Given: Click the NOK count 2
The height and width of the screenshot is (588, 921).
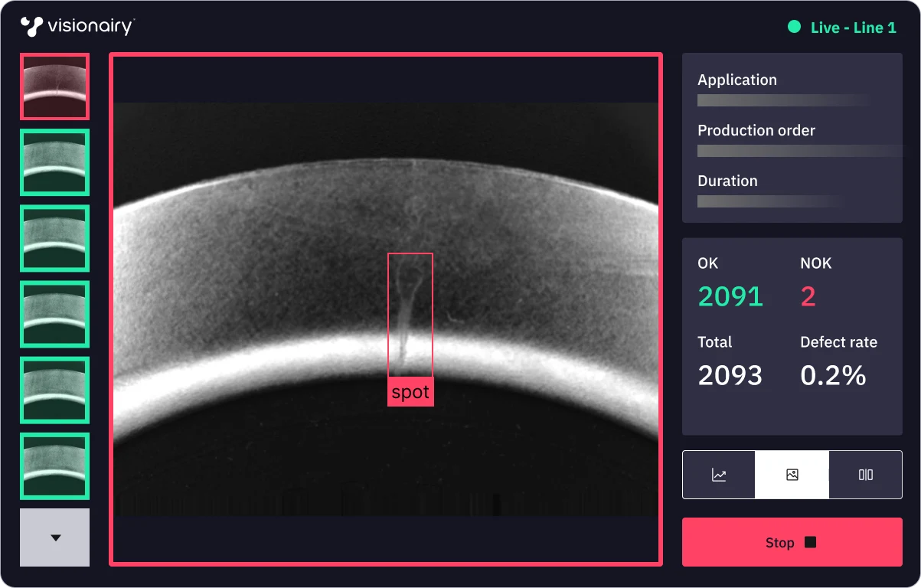Looking at the screenshot, I should (808, 296).
